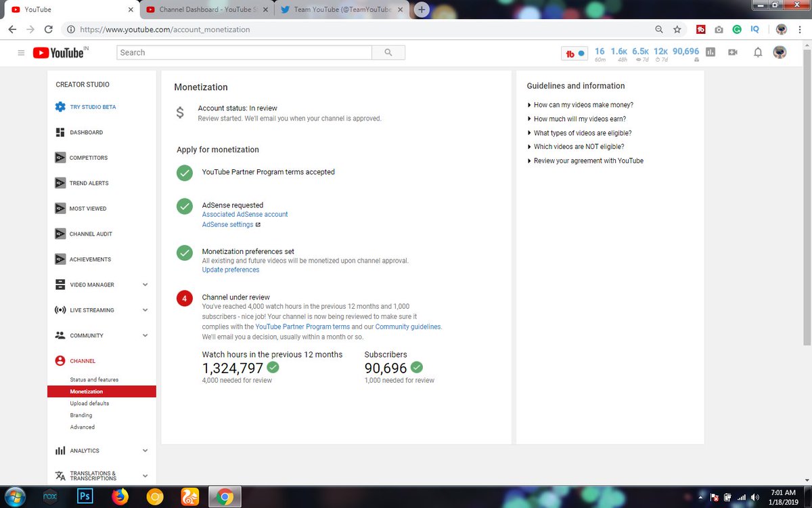This screenshot has height=508, width=812.
Task: Expand the Analytics section chevron
Action: point(145,450)
